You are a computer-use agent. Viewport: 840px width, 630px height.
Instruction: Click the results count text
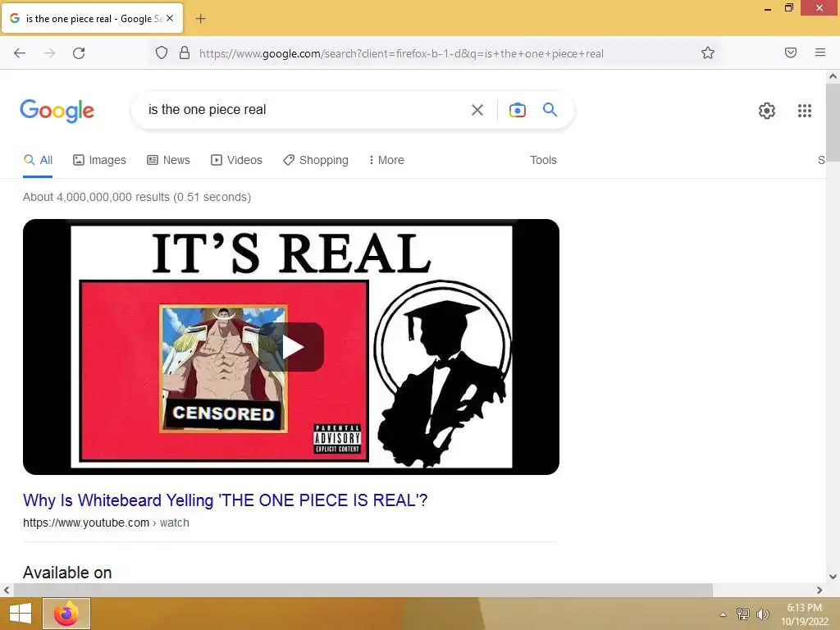point(137,197)
